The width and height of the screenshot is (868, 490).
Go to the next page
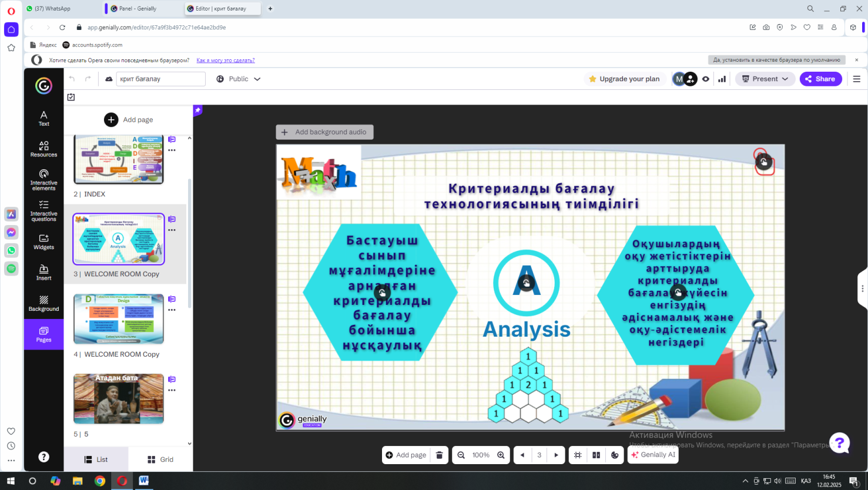coord(556,455)
